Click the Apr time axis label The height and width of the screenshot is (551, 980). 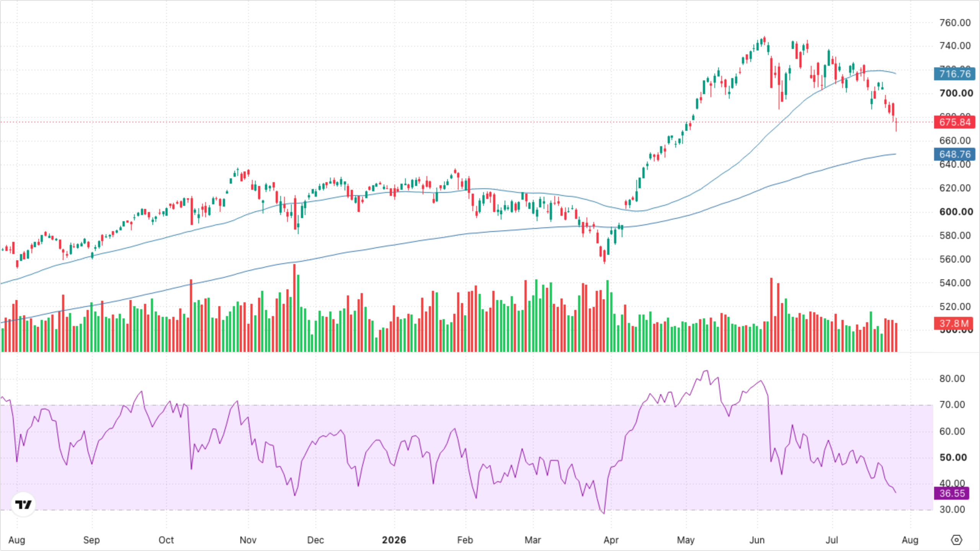pos(611,540)
